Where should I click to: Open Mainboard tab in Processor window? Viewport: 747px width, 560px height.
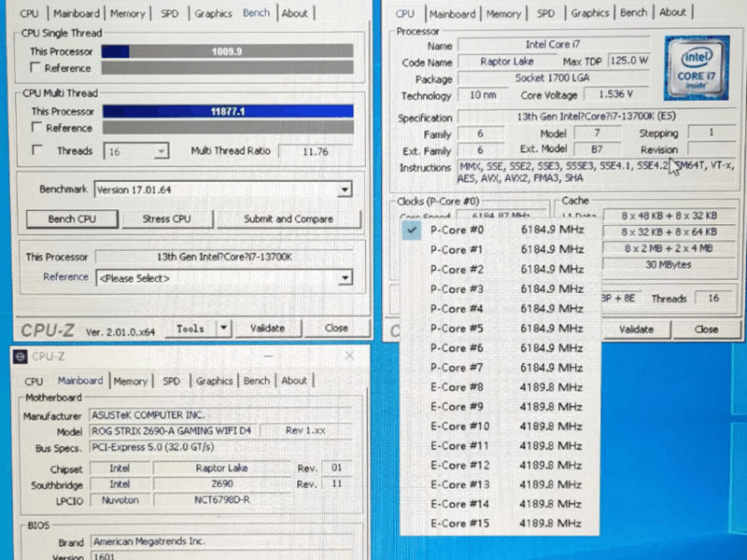click(452, 14)
